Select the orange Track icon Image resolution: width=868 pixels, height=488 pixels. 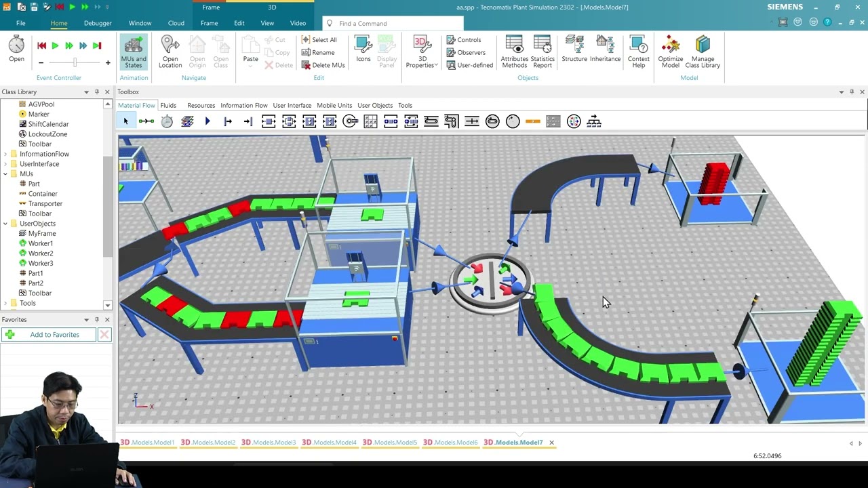pos(533,121)
